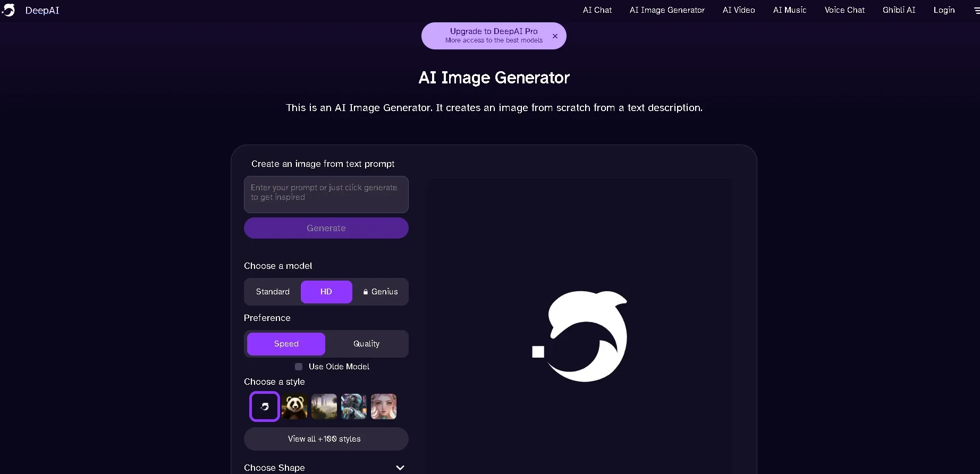The image size is (980, 474).
Task: Click the Choose Shape label
Action: coord(274,468)
